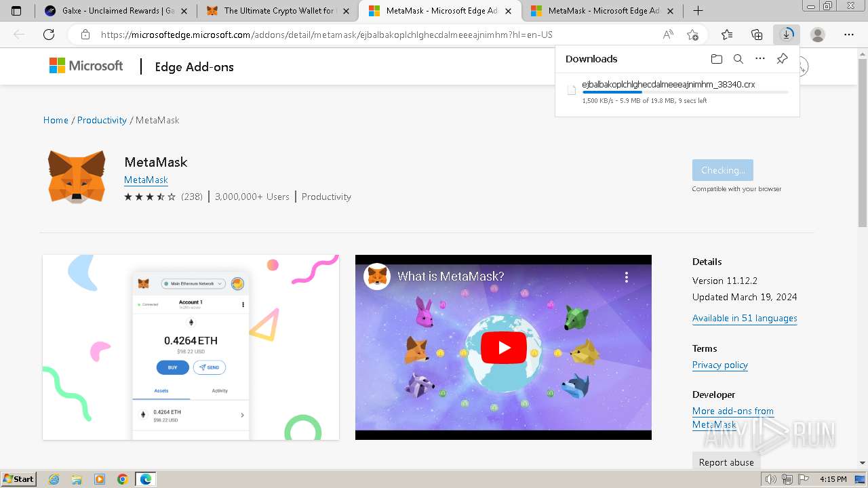The height and width of the screenshot is (488, 868).
Task: Go back with the browser back arrow
Action: pyautogui.click(x=19, y=35)
